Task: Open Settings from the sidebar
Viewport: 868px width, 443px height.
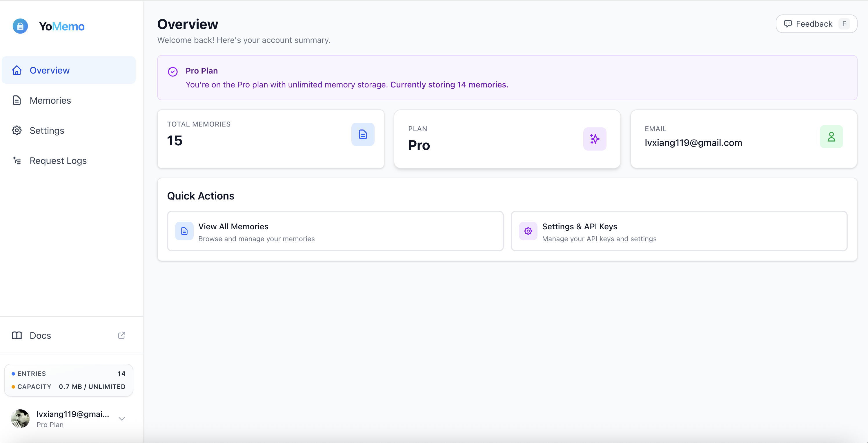Action: 47,131
